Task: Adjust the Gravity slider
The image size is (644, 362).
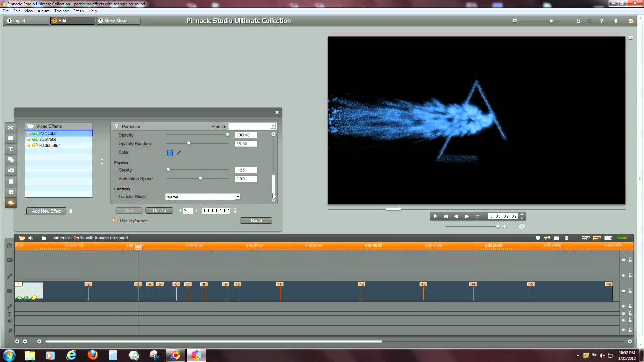Action: tap(168, 170)
